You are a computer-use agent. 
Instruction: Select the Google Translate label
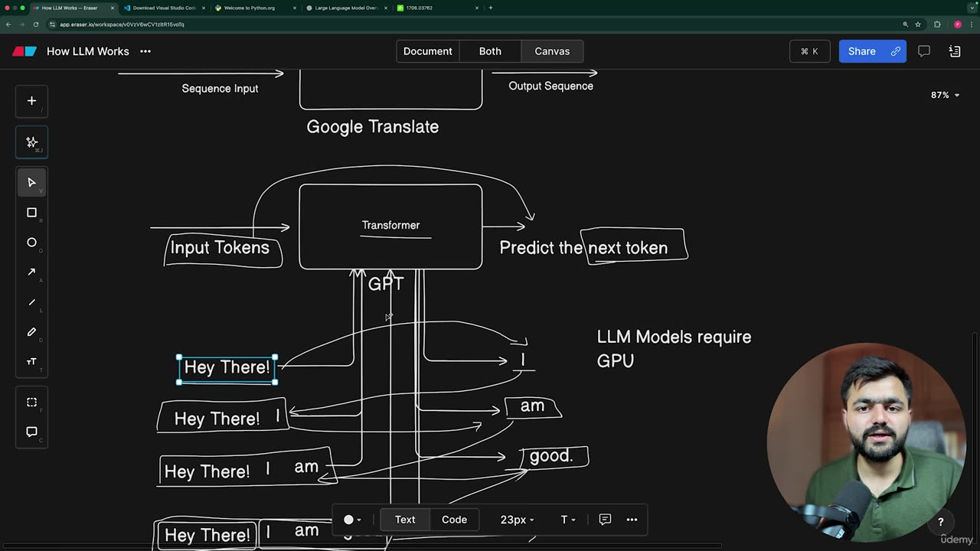[373, 127]
